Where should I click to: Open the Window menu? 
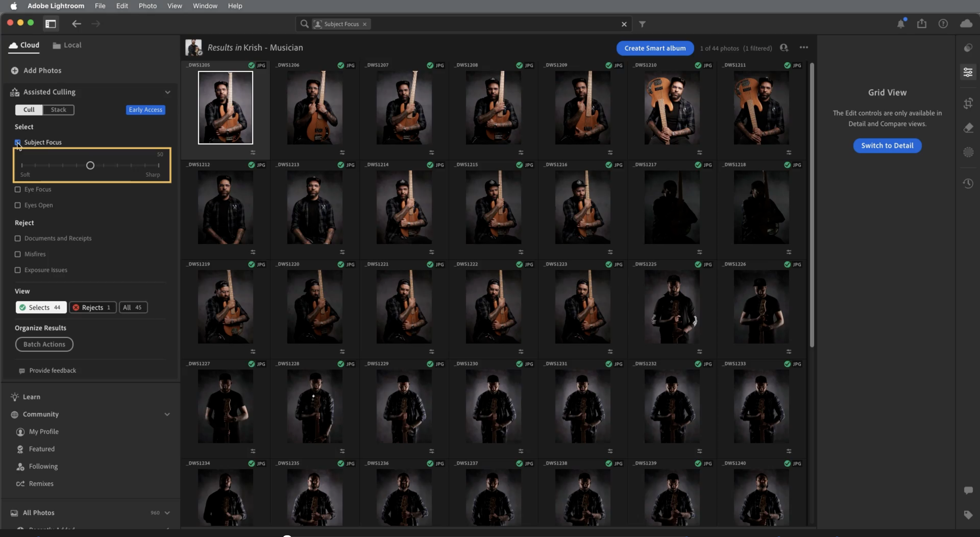click(x=205, y=6)
